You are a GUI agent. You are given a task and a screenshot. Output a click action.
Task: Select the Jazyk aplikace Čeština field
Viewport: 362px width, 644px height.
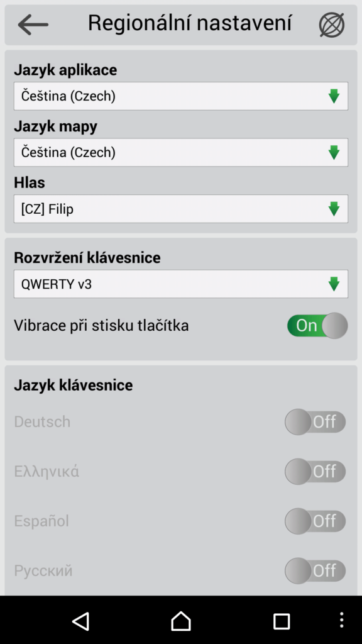pos(181,96)
